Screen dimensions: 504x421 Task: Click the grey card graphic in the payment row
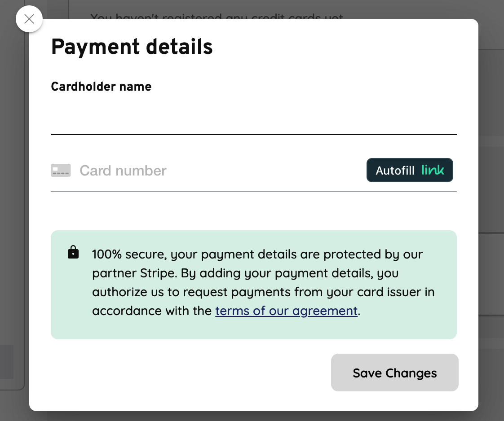pyautogui.click(x=61, y=170)
